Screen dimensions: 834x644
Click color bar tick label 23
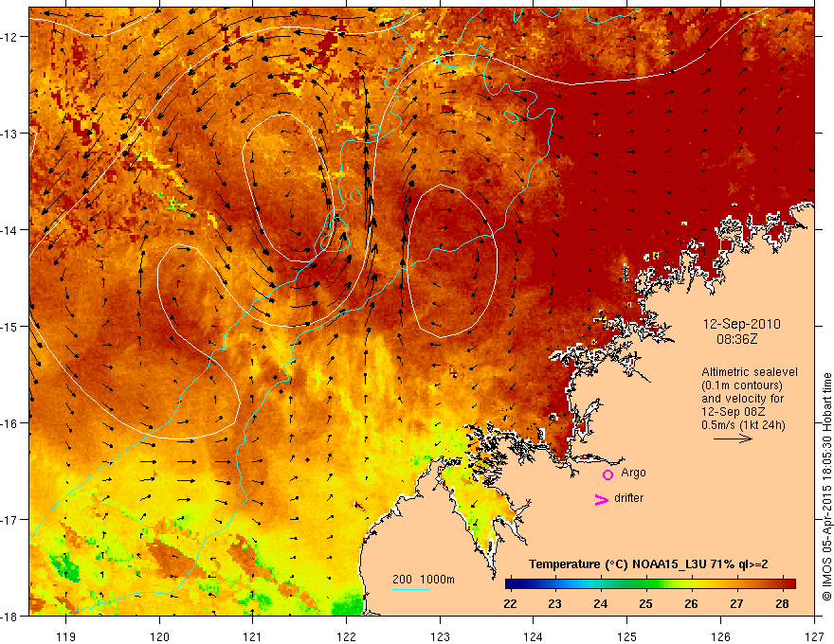click(555, 604)
